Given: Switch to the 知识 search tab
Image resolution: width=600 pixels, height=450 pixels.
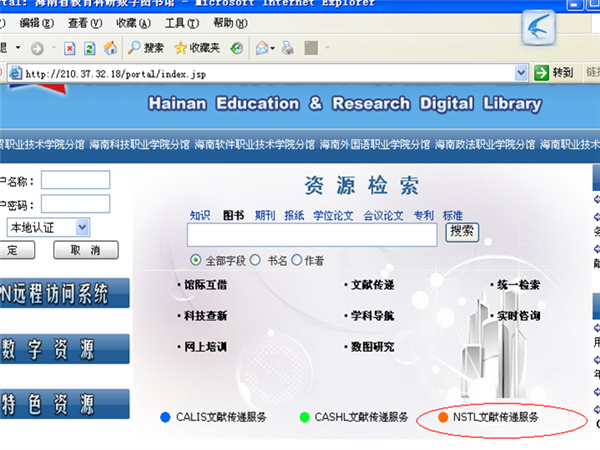Looking at the screenshot, I should click(200, 215).
